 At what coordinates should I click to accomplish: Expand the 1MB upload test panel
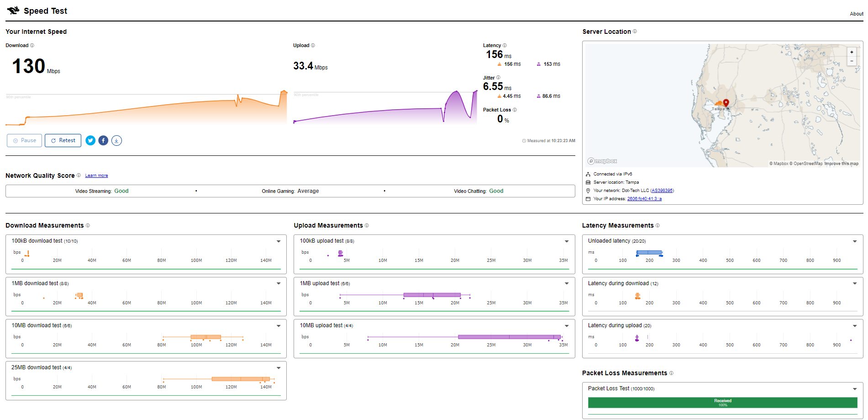coord(567,283)
